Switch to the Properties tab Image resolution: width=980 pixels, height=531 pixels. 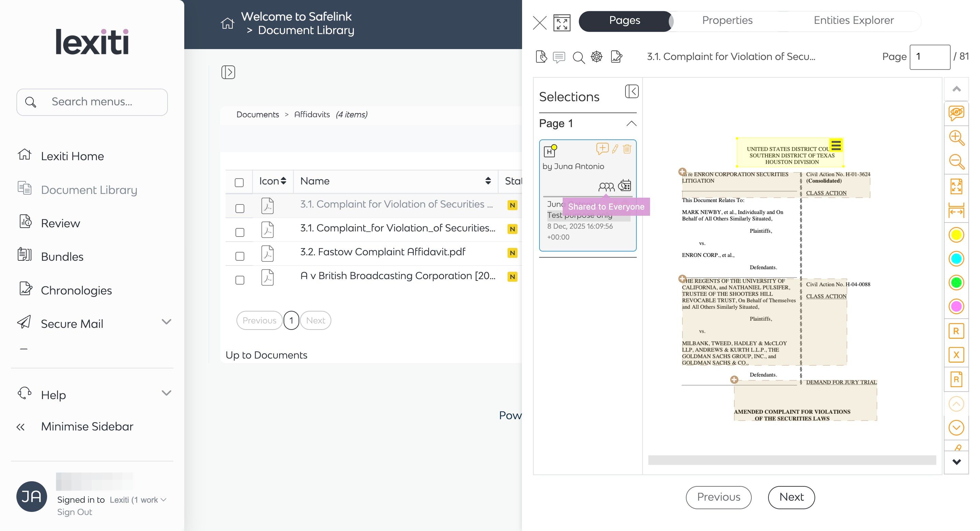[727, 20]
